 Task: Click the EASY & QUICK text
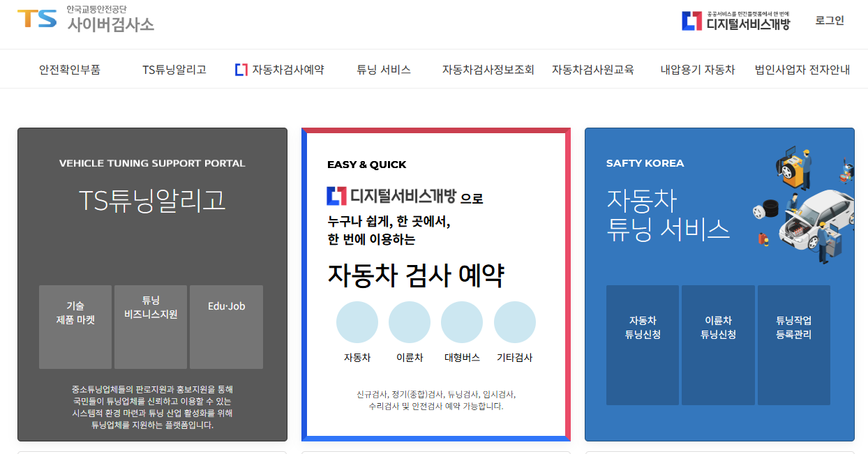click(x=367, y=165)
